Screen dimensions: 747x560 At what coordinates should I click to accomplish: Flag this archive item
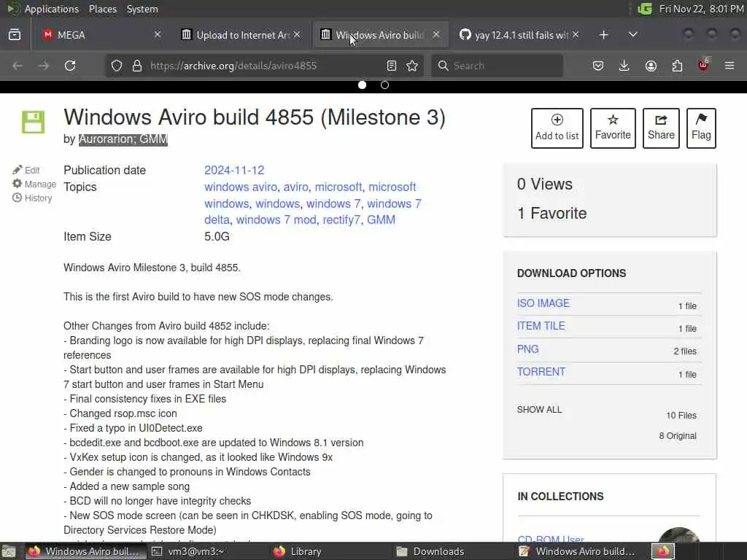(701, 128)
